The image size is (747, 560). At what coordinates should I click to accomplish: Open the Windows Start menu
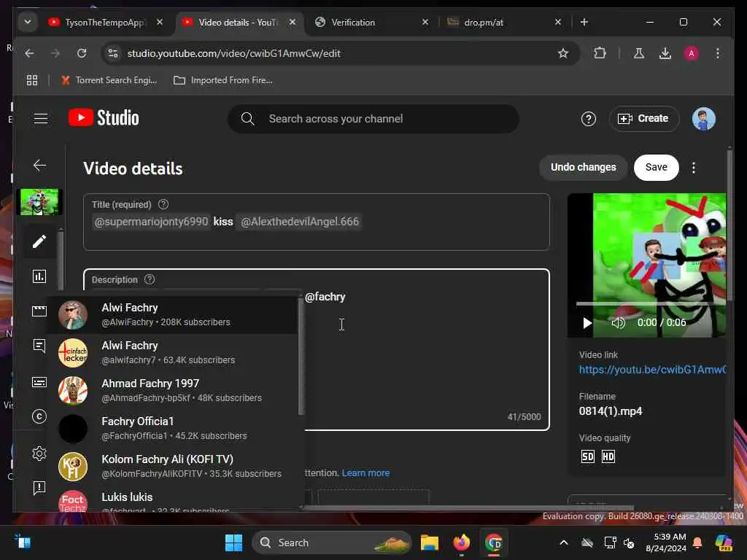click(x=233, y=542)
